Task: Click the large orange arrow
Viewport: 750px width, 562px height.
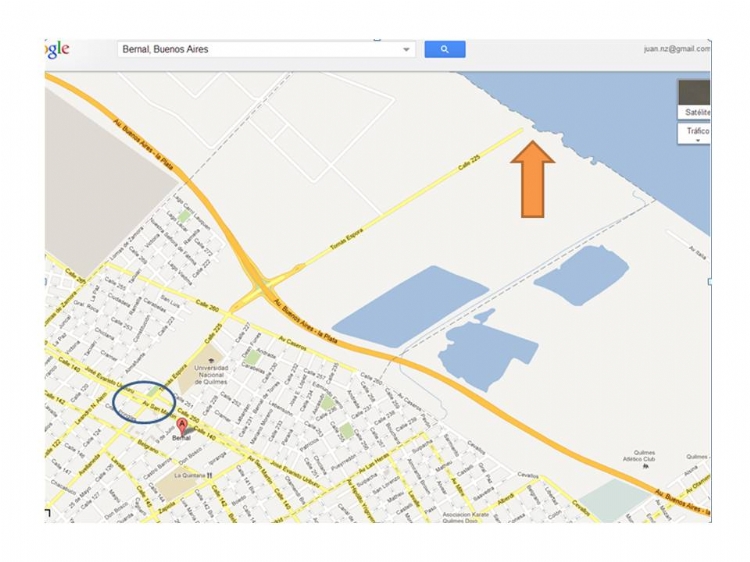Action: (x=532, y=179)
